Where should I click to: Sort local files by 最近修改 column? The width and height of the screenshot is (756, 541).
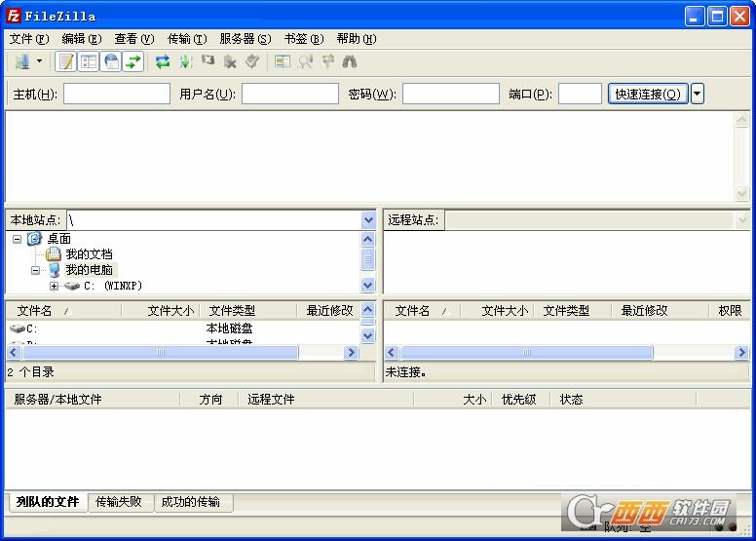(x=328, y=311)
